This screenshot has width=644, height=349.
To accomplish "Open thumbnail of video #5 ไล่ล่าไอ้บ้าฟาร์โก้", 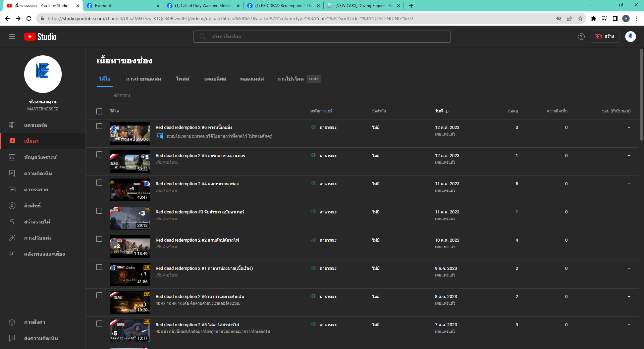I will click(130, 331).
